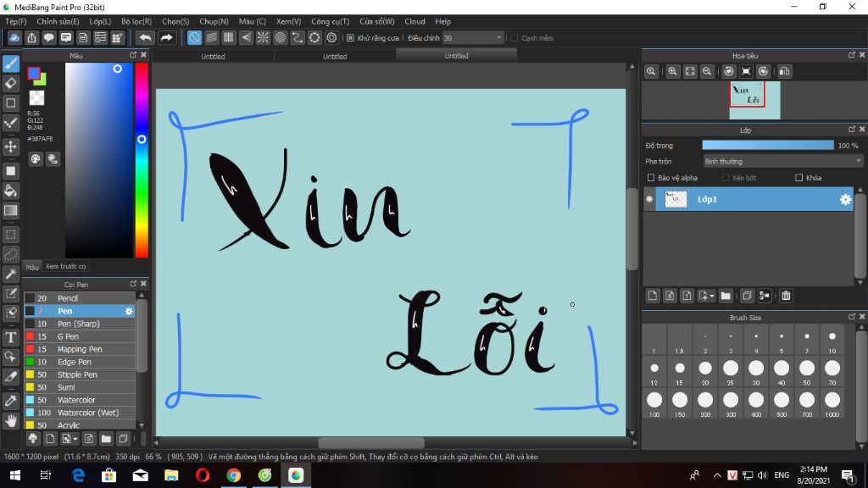868x488 pixels.
Task: Select the Move tool
Action: 11,147
